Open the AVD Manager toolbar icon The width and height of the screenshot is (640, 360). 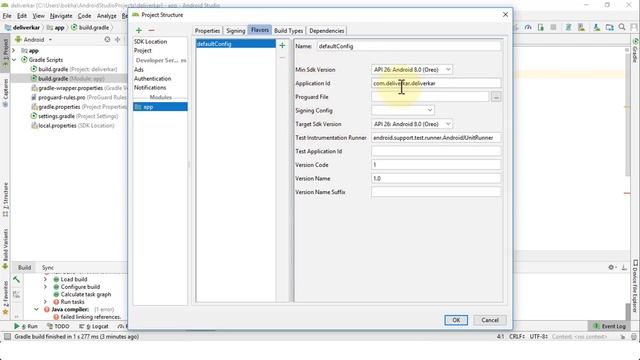tap(581, 27)
